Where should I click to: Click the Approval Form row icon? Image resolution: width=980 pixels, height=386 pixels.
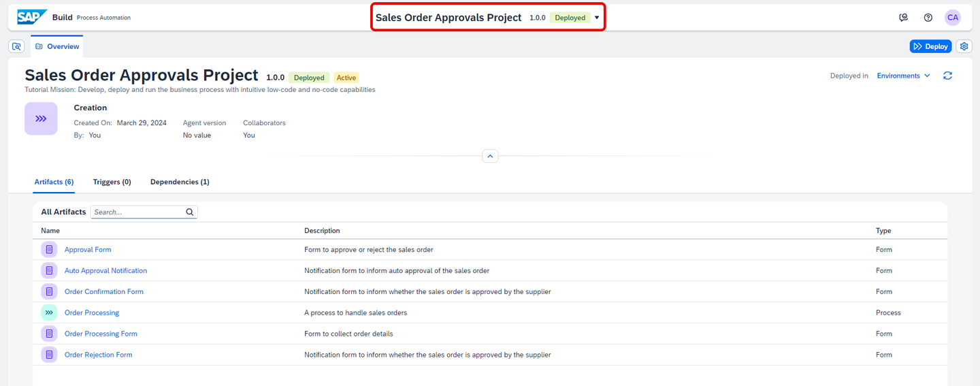pyautogui.click(x=49, y=250)
